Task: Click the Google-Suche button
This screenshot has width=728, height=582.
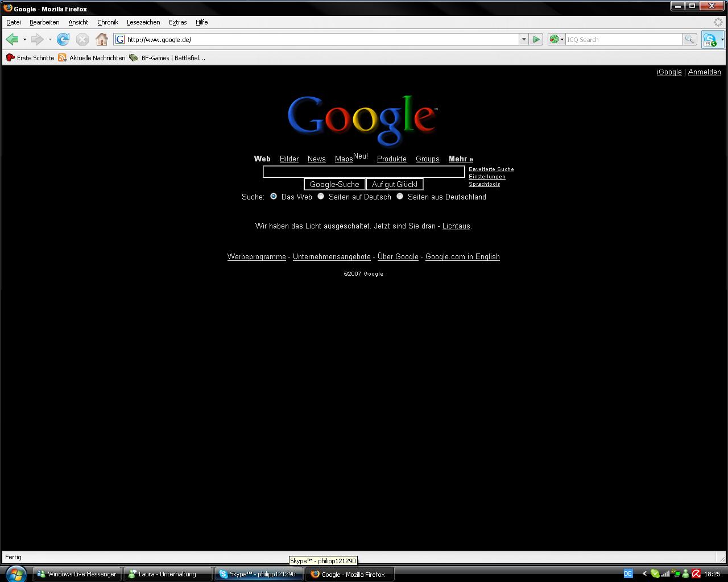Action: (334, 184)
